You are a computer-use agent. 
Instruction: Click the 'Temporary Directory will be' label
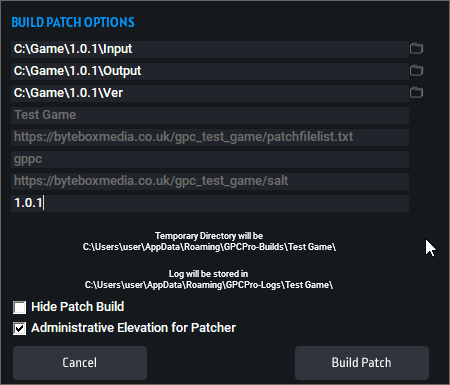209,236
